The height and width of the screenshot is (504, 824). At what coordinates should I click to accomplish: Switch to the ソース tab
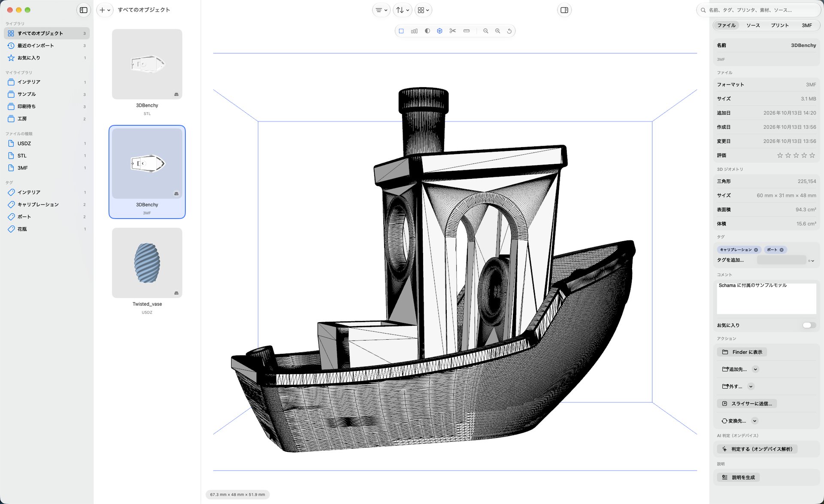753,25
